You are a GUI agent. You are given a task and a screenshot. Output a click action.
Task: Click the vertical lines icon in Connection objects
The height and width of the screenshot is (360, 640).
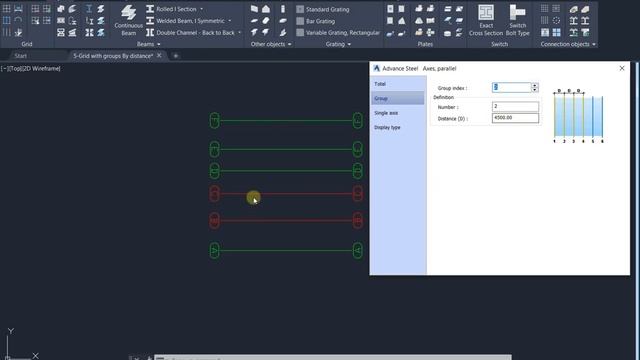[544, 20]
